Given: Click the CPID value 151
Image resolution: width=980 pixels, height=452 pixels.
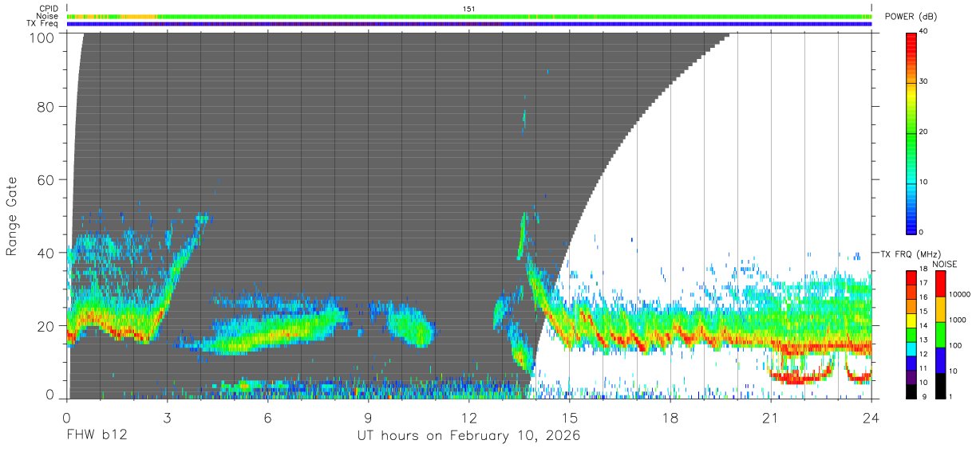Looking at the screenshot, I should click(x=469, y=8).
